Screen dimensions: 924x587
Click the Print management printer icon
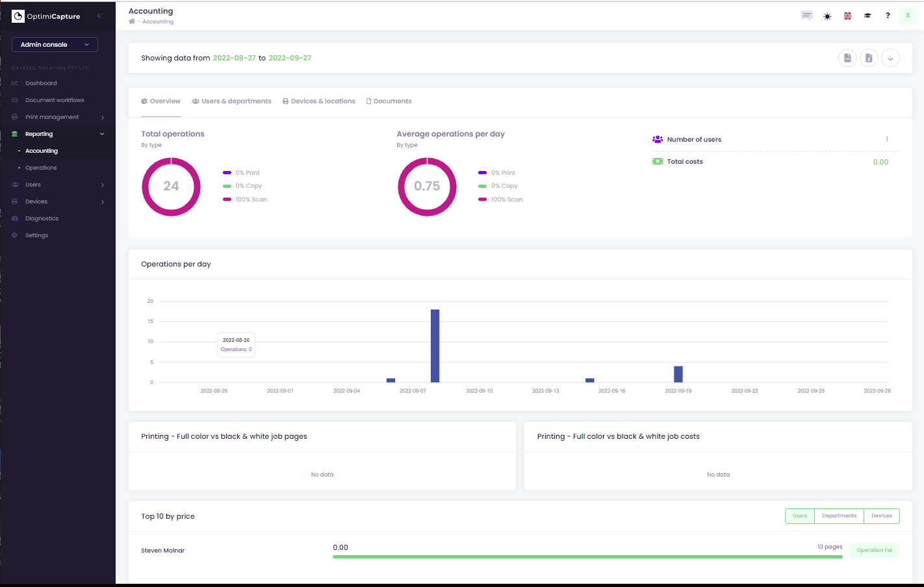pyautogui.click(x=14, y=117)
